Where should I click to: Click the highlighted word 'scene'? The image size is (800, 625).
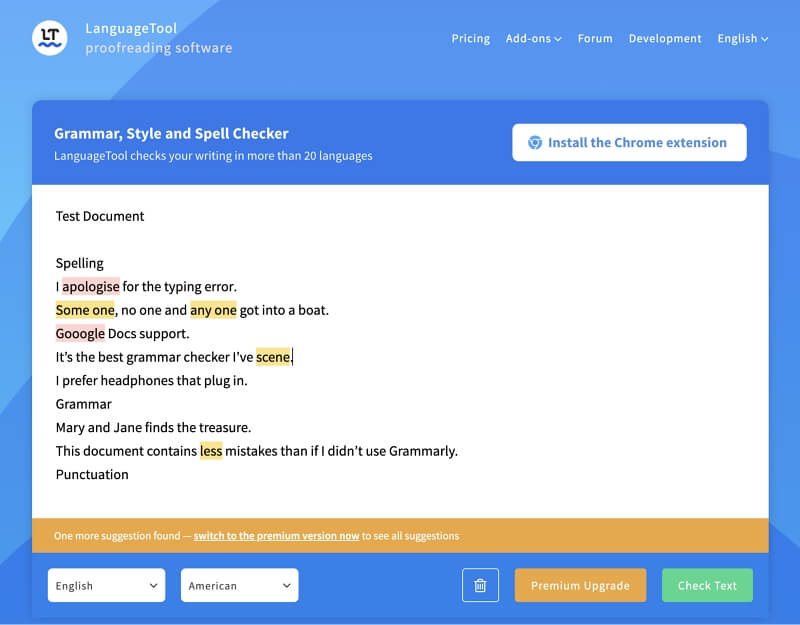tap(273, 357)
